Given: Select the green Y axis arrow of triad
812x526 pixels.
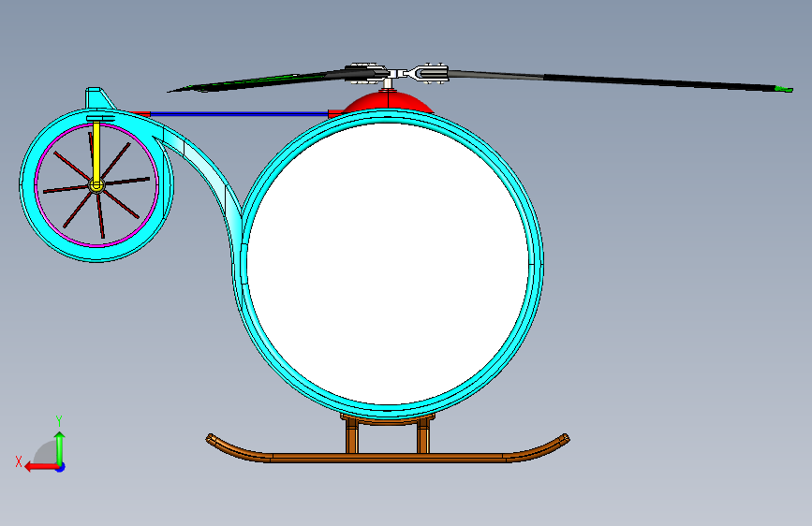Looking at the screenshot, I should pyautogui.click(x=60, y=448).
